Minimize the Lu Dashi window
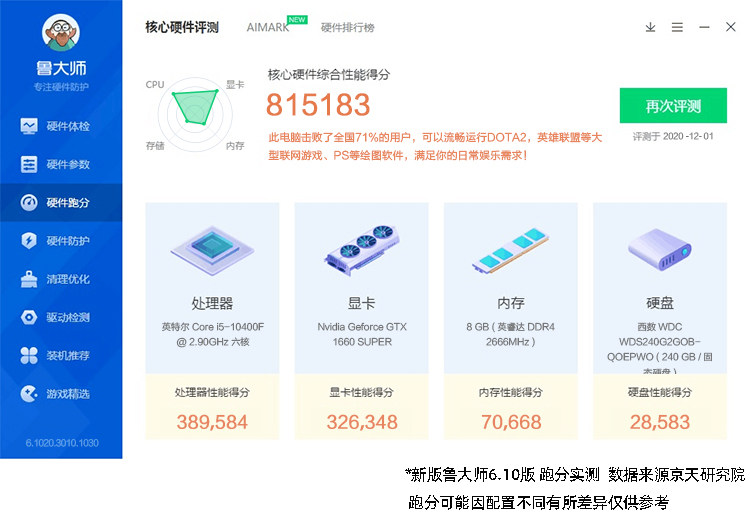This screenshot has height=515, width=750. (x=704, y=27)
